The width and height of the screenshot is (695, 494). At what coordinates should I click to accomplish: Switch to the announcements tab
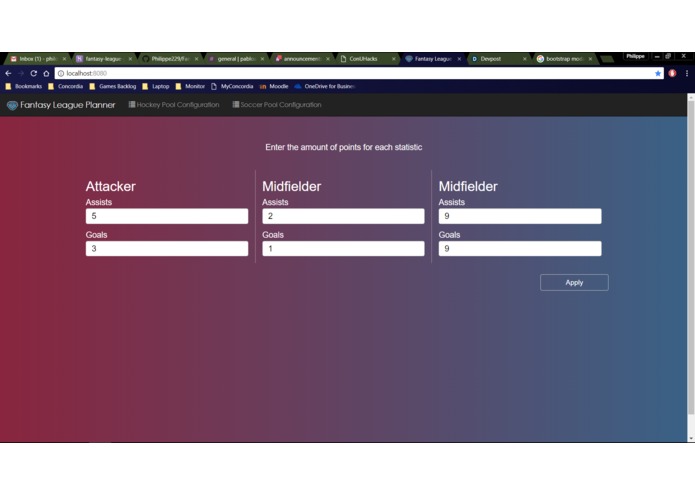point(300,58)
